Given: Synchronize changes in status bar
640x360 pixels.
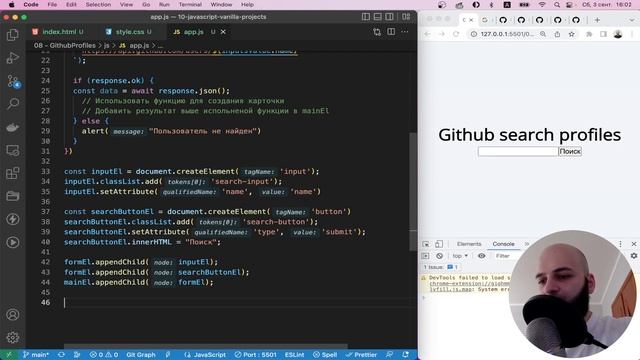Looking at the screenshot, I should (61, 355).
